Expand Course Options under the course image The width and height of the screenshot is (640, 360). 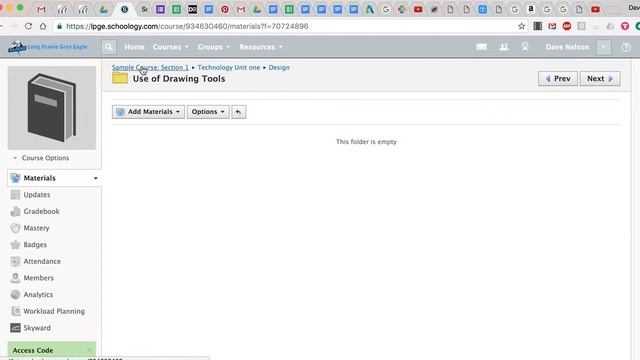tap(41, 158)
